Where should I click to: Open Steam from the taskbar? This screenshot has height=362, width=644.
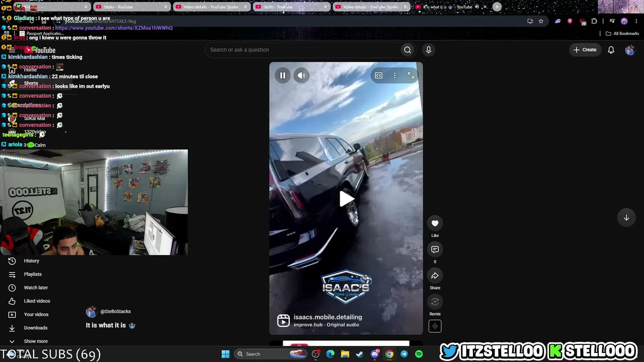[359, 354]
